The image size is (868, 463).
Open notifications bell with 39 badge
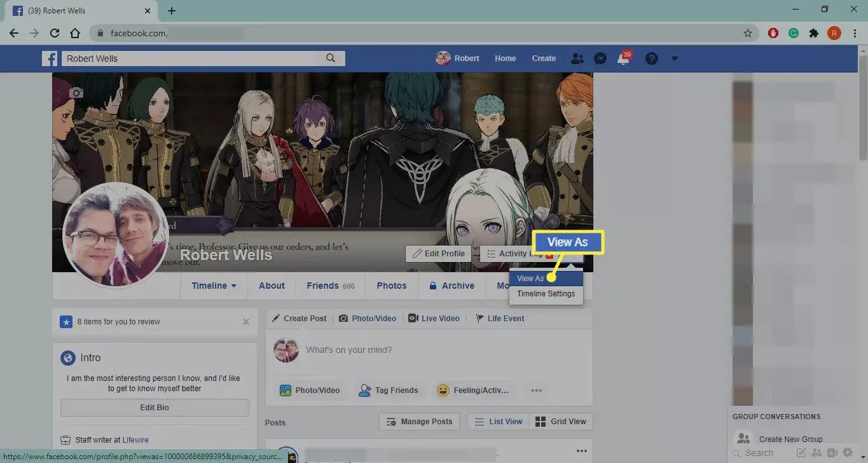[x=624, y=58]
